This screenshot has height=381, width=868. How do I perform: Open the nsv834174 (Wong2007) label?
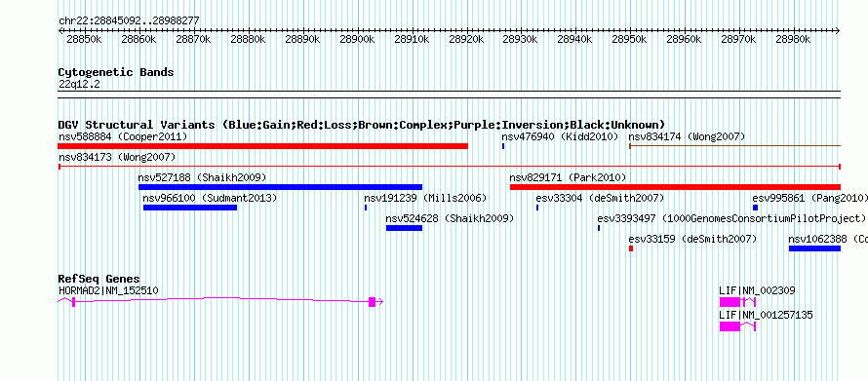pos(687,136)
